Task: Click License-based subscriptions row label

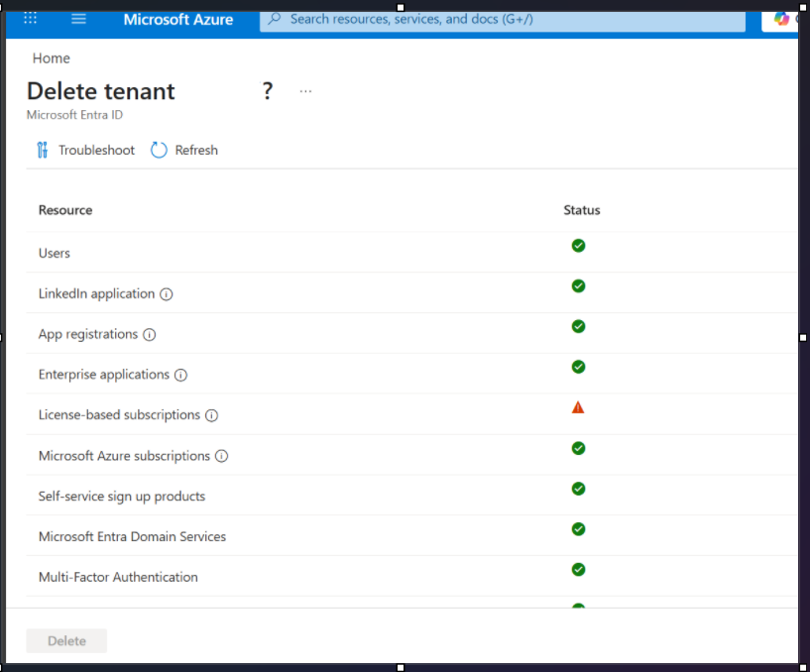Action: [x=119, y=414]
